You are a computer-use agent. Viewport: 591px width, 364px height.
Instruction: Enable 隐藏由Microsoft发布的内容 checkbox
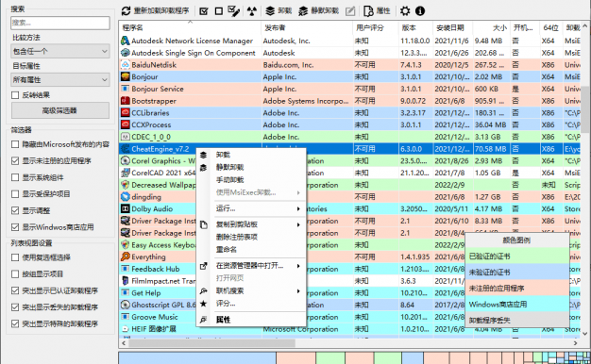tap(15, 144)
